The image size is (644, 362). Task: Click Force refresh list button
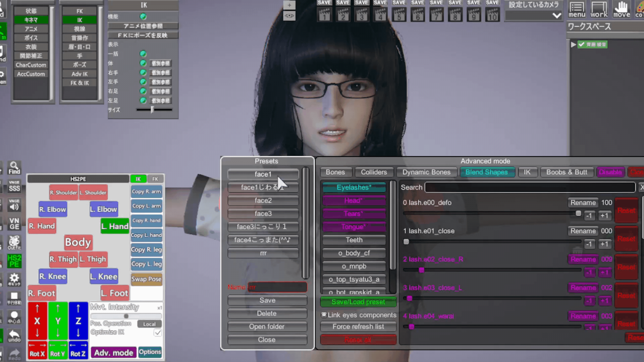358,326
